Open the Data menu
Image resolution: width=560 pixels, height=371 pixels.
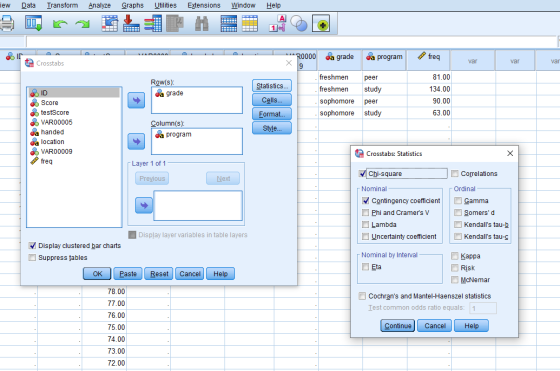click(29, 5)
